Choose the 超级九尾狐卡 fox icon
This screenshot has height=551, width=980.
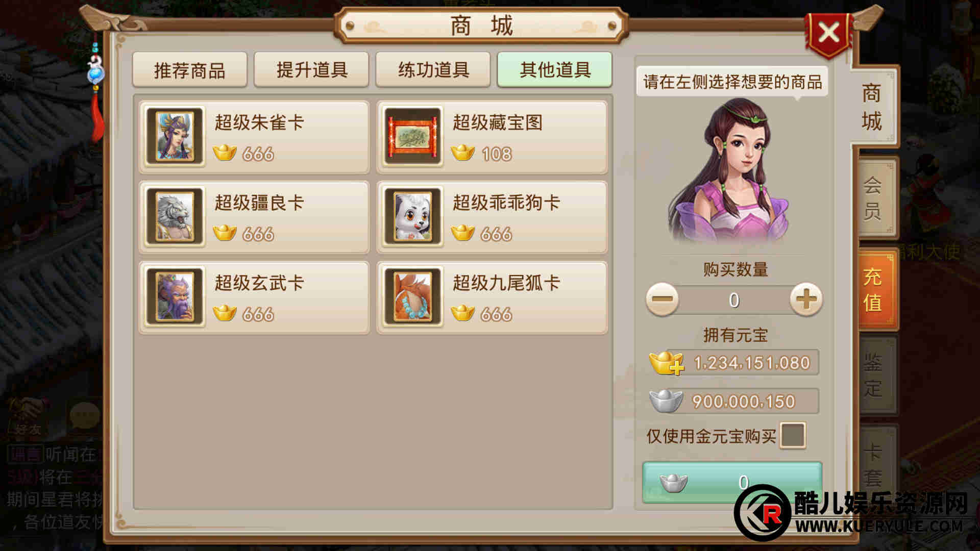(412, 297)
